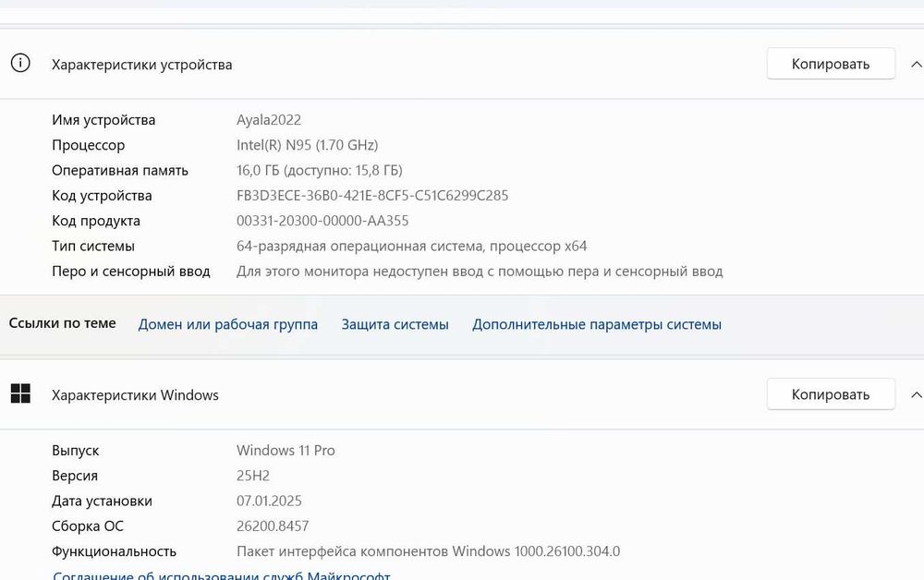Click the Сборка ОС label
Screen dimensions: 924x580
click(x=88, y=526)
